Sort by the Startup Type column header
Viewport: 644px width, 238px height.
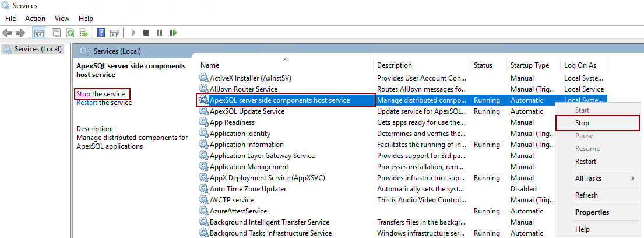click(x=529, y=65)
